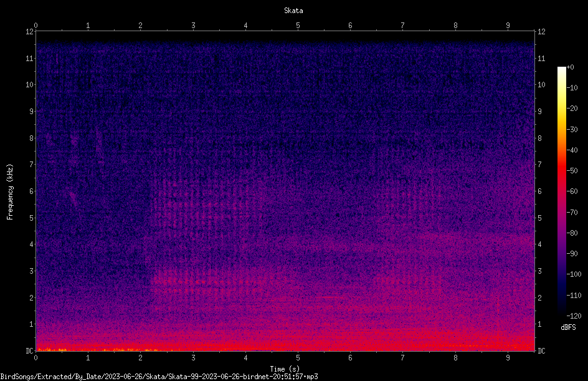Click the dBFS color scale bar
588x381 pixels.
click(561, 191)
